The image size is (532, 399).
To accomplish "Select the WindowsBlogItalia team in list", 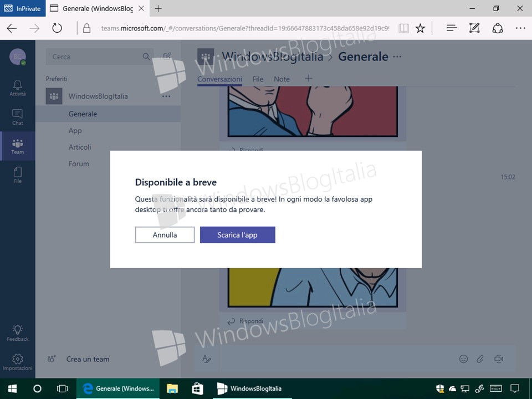I will [x=98, y=96].
